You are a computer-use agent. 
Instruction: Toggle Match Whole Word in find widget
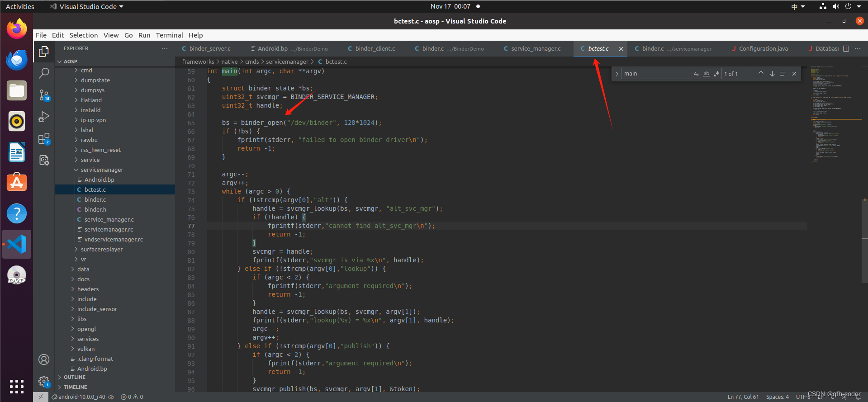[x=706, y=74]
